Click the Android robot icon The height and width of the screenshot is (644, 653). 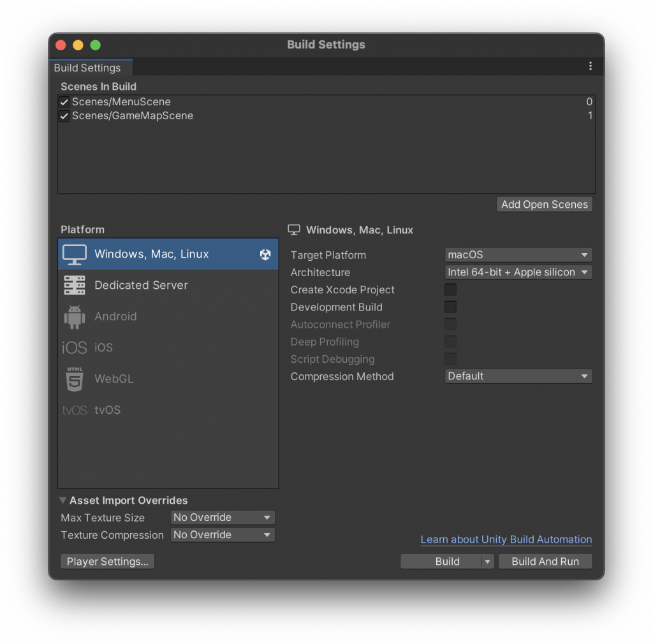coord(75,317)
